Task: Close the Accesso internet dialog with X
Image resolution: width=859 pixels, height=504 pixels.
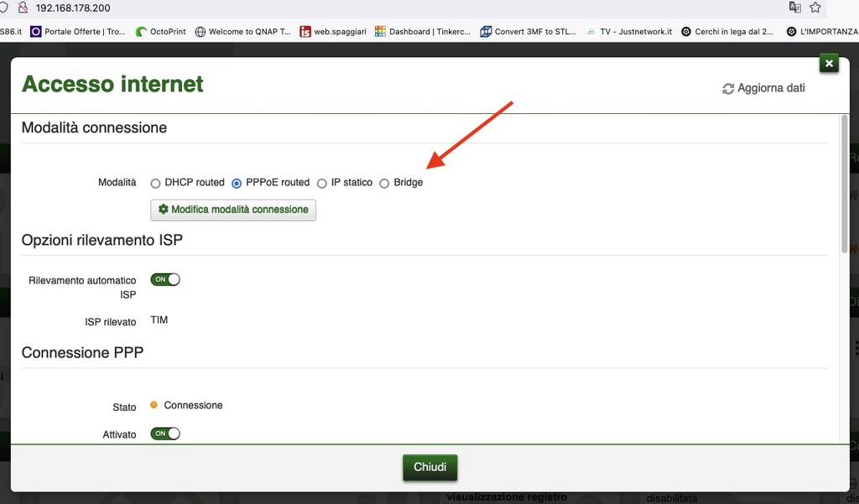Action: [x=829, y=64]
